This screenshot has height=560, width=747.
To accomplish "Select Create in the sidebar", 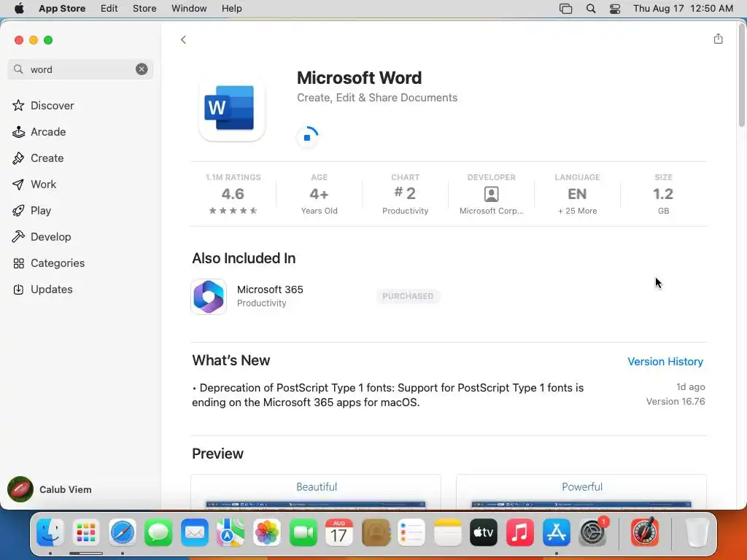I will (38, 158).
